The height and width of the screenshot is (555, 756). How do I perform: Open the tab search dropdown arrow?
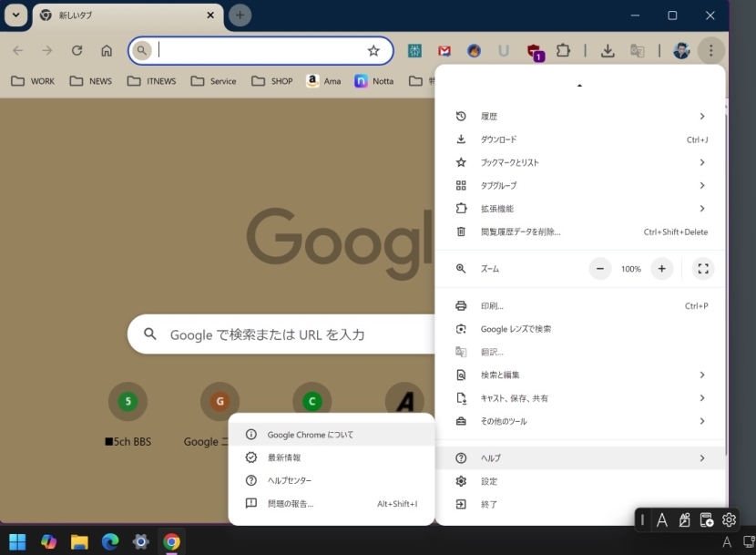point(15,15)
